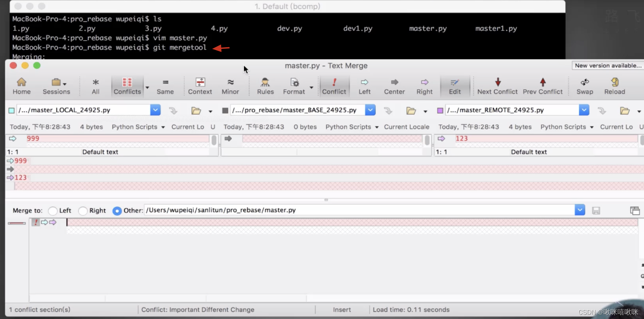Show All lines toolbar button
This screenshot has height=319, width=644.
pos(96,86)
